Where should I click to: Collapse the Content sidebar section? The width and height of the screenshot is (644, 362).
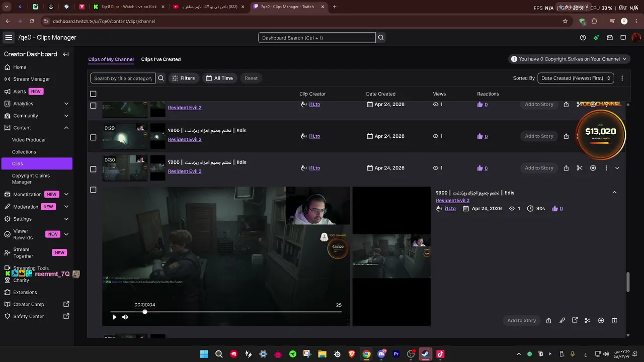click(66, 128)
